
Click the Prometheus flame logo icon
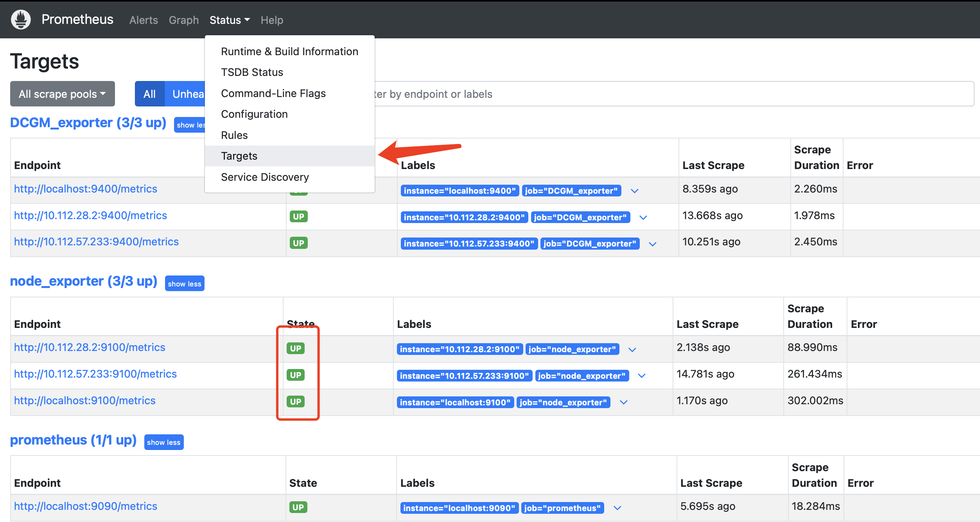(x=21, y=19)
